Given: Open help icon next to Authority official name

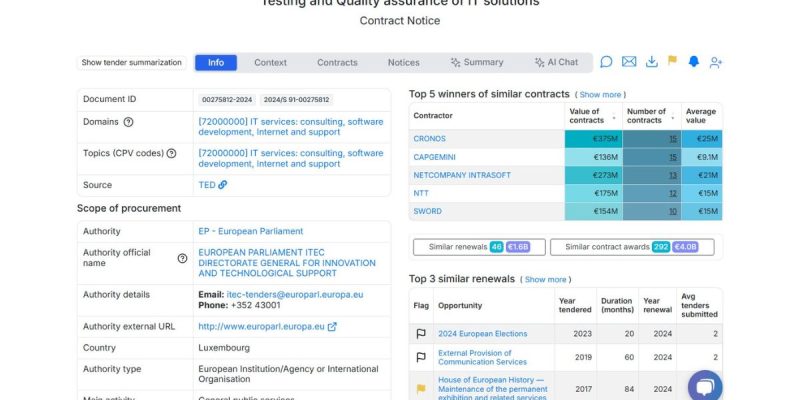Looking at the screenshot, I should click(x=182, y=258).
